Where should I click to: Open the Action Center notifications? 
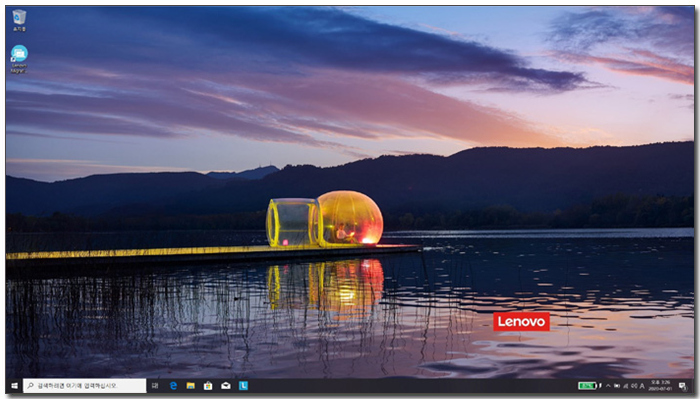(683, 386)
